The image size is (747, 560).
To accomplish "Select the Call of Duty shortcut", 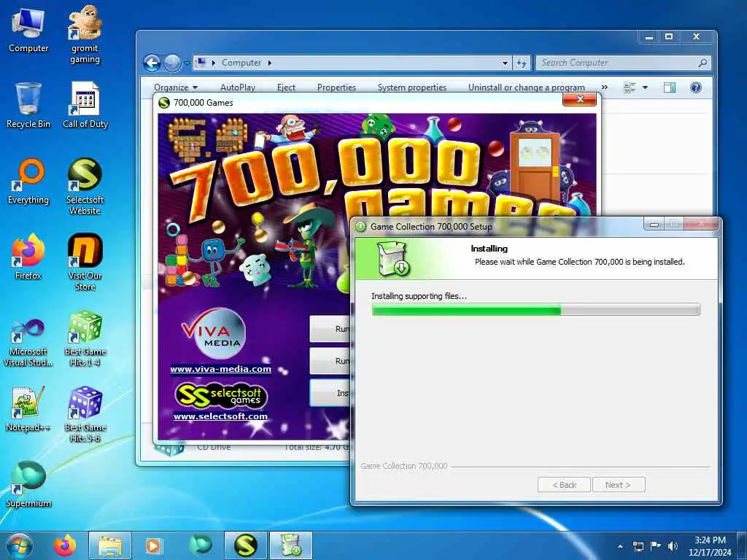I will [85, 106].
